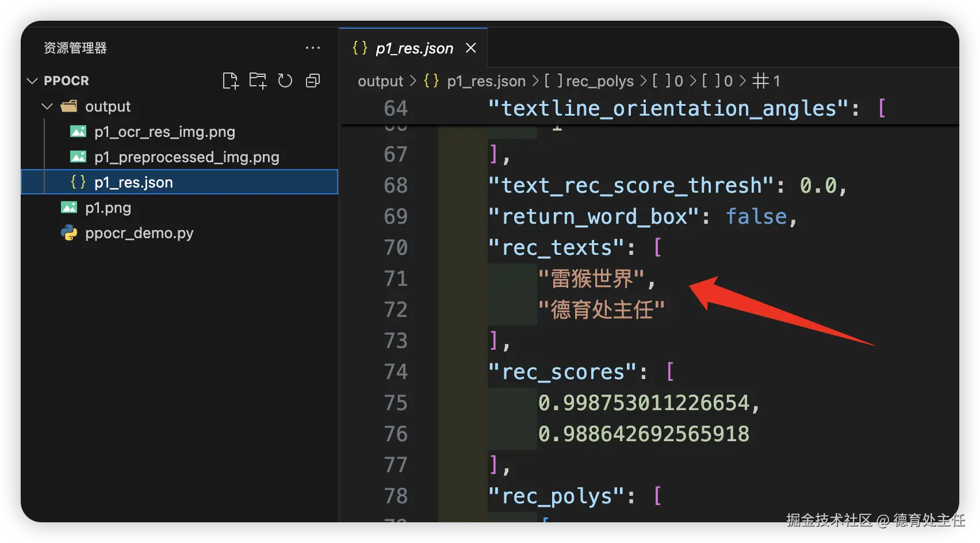Close the p1_res.json editor tab

point(471,48)
